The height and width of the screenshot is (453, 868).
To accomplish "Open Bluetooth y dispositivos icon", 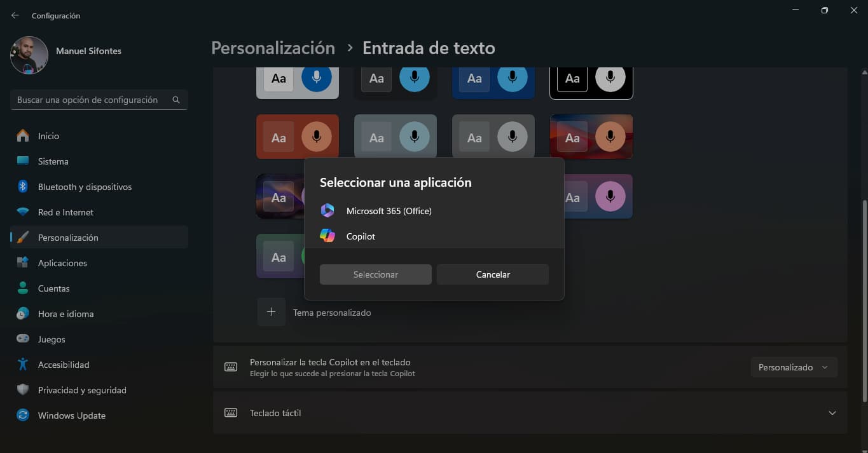I will pyautogui.click(x=23, y=187).
